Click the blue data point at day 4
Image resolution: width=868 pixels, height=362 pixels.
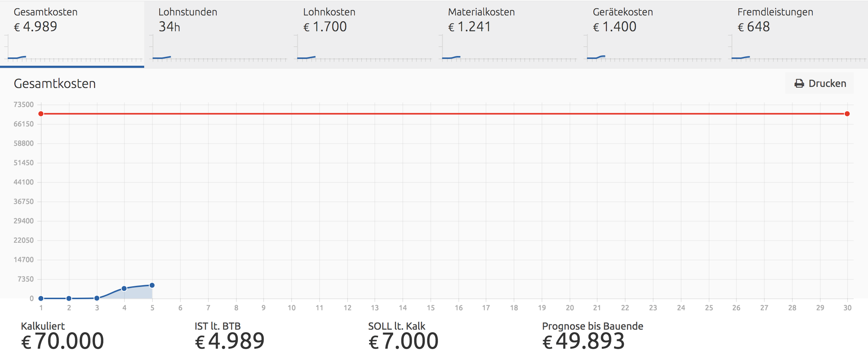point(124,288)
